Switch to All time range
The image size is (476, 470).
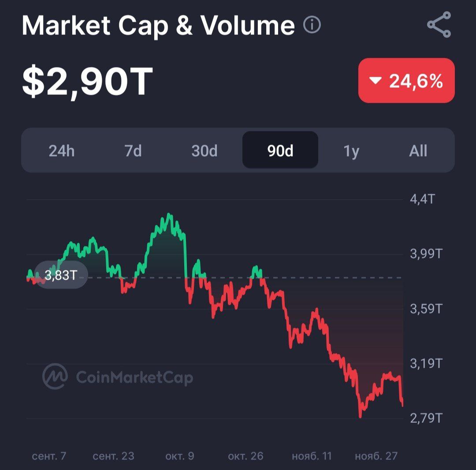pos(418,151)
